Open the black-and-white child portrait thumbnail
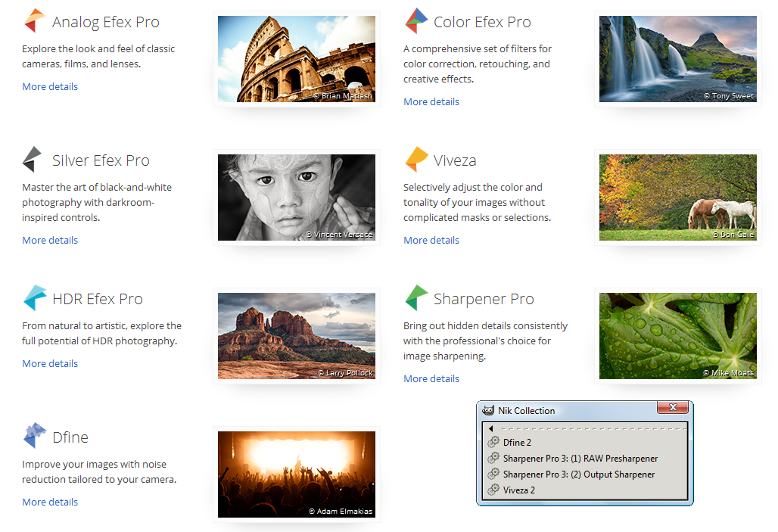778x532 pixels. [297, 198]
